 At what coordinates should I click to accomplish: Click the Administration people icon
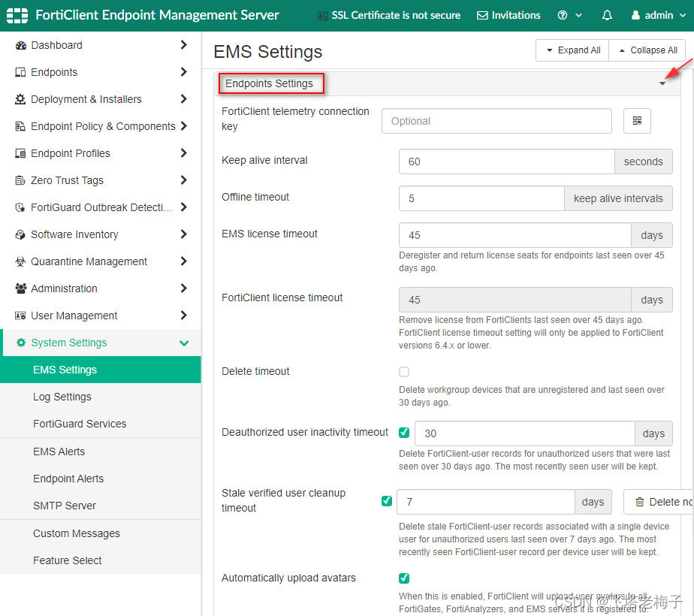(x=20, y=288)
